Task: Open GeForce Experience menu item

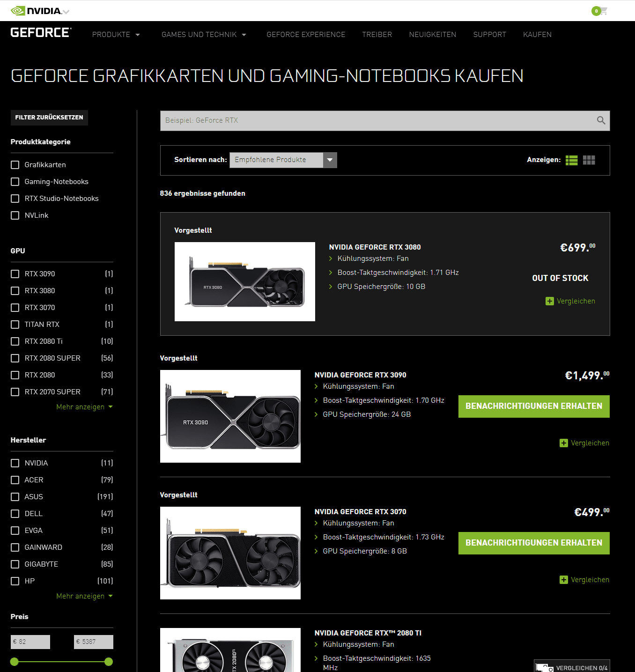Action: pyautogui.click(x=306, y=35)
